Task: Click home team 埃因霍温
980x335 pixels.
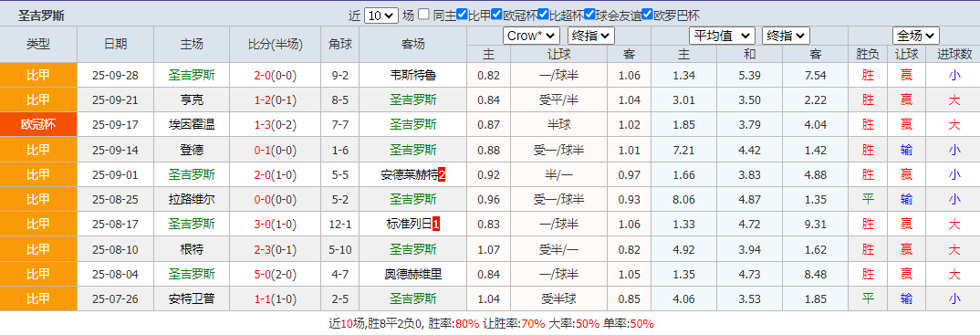Action: click(x=192, y=125)
